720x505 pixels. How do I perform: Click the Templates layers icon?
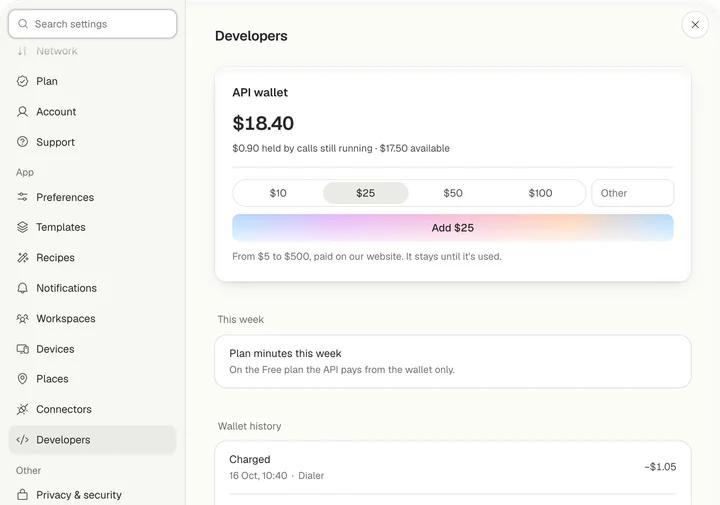[x=22, y=227]
